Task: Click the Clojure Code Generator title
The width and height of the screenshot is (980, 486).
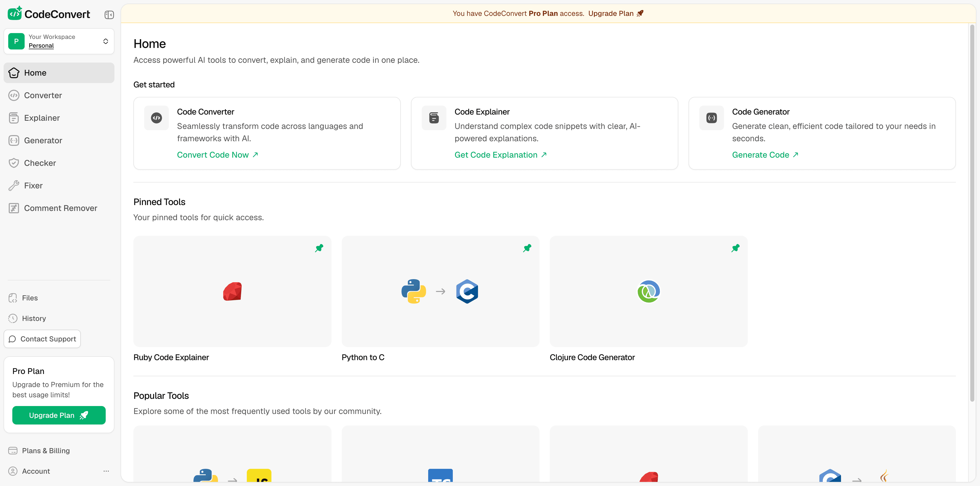Action: click(592, 357)
